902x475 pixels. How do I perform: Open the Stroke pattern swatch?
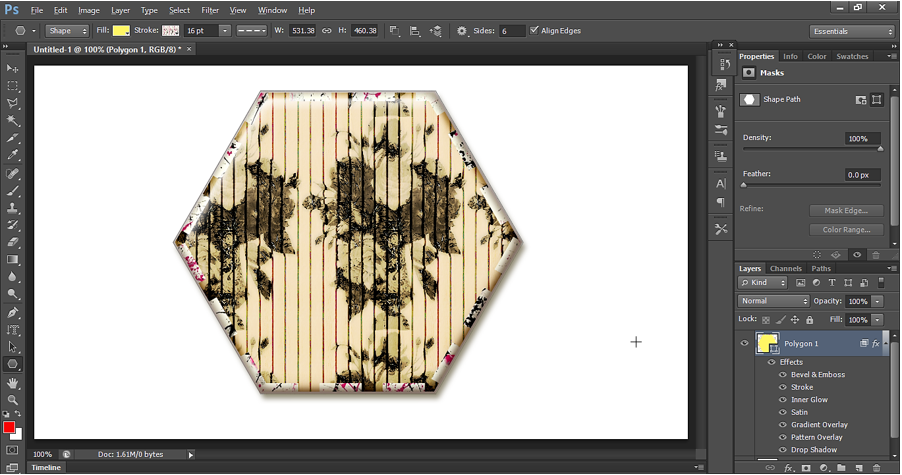(170, 31)
